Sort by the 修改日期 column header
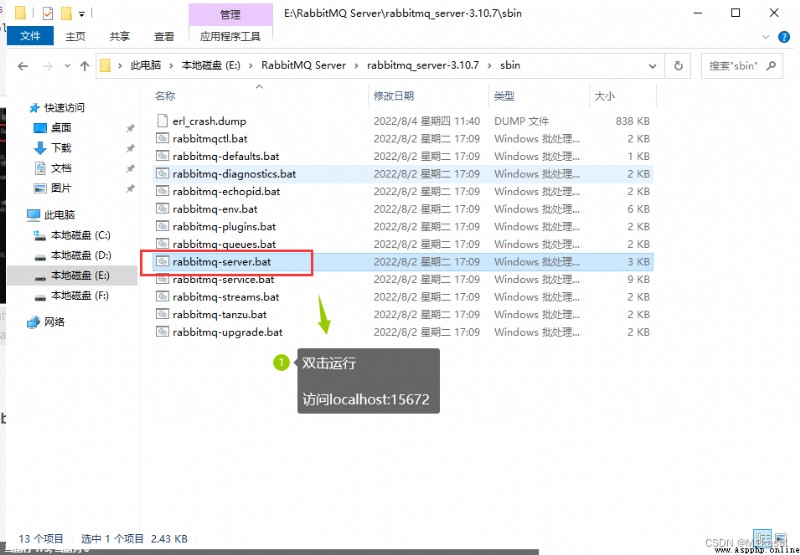The width and height of the screenshot is (800, 555). [x=393, y=96]
